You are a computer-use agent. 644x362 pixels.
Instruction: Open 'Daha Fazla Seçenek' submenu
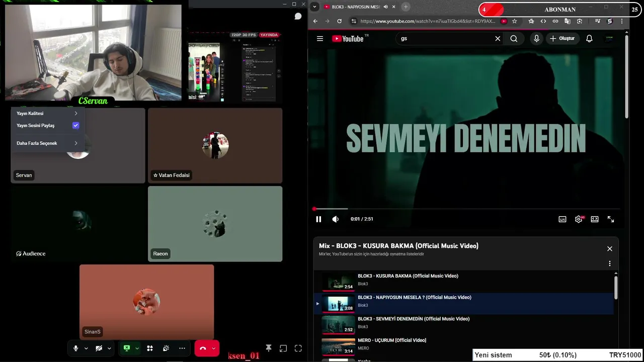point(47,143)
